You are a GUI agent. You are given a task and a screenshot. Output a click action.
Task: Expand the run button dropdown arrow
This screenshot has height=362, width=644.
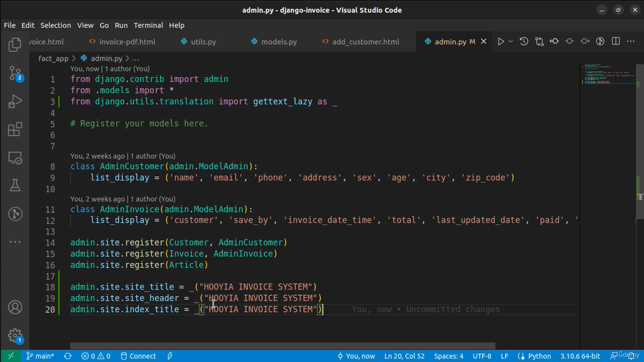pos(510,42)
